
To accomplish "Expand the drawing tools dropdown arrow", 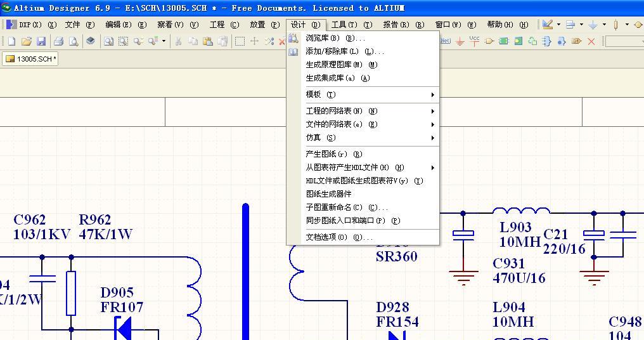I will (558, 25).
